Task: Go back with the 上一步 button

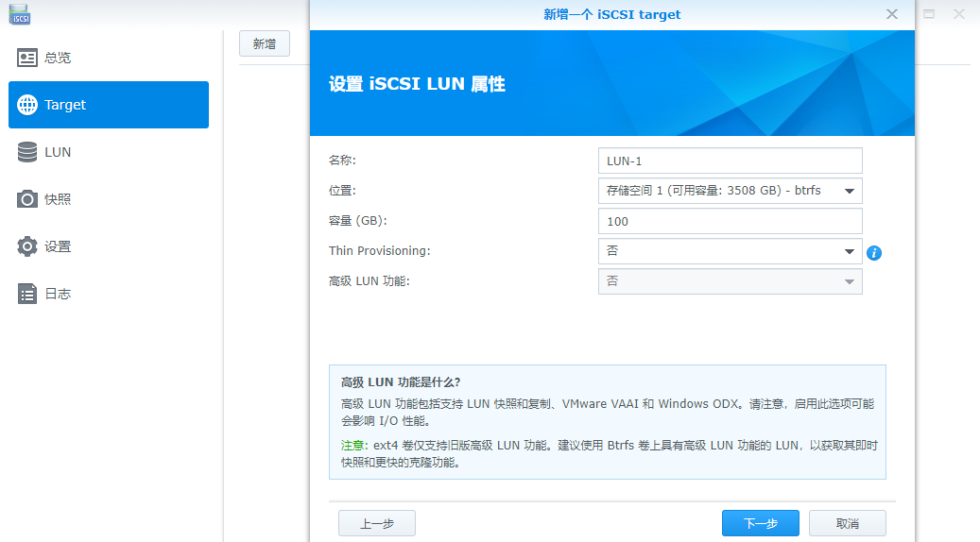Action: (376, 523)
